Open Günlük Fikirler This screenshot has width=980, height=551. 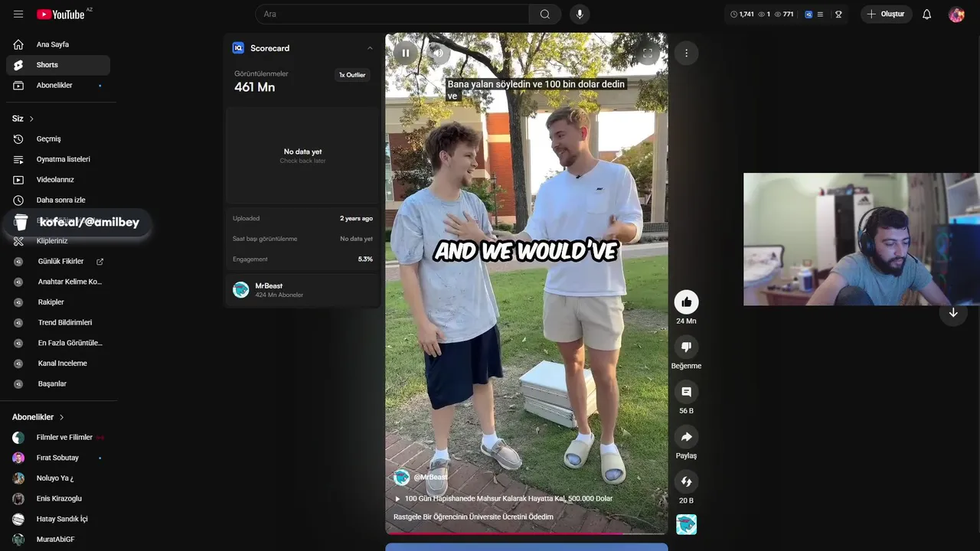tap(60, 262)
